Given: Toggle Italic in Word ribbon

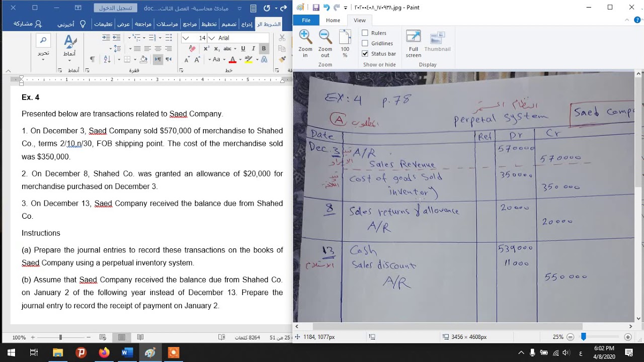Looking at the screenshot, I should (253, 49).
